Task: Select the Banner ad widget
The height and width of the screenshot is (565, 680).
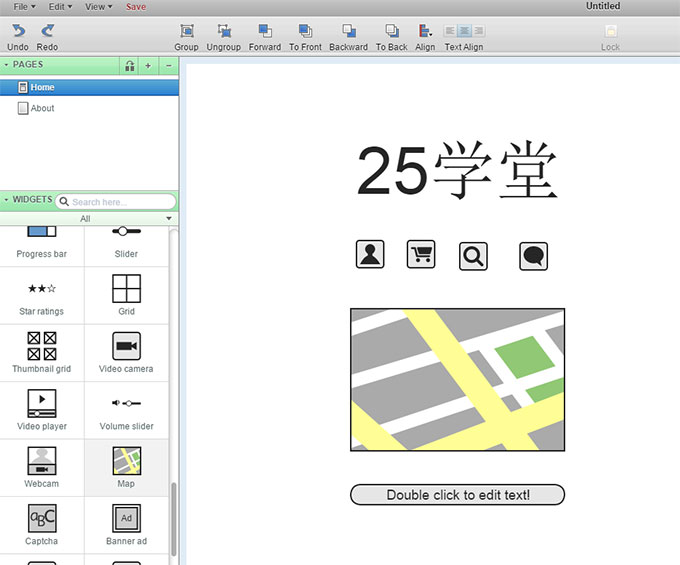Action: click(126, 525)
